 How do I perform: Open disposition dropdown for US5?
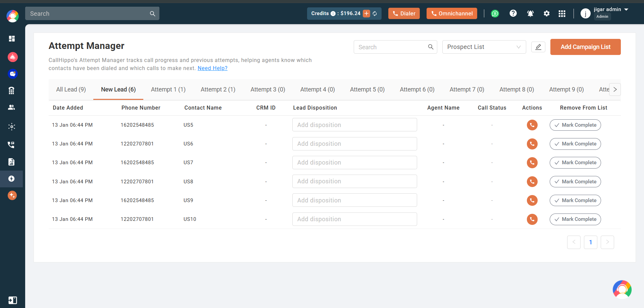[354, 125]
